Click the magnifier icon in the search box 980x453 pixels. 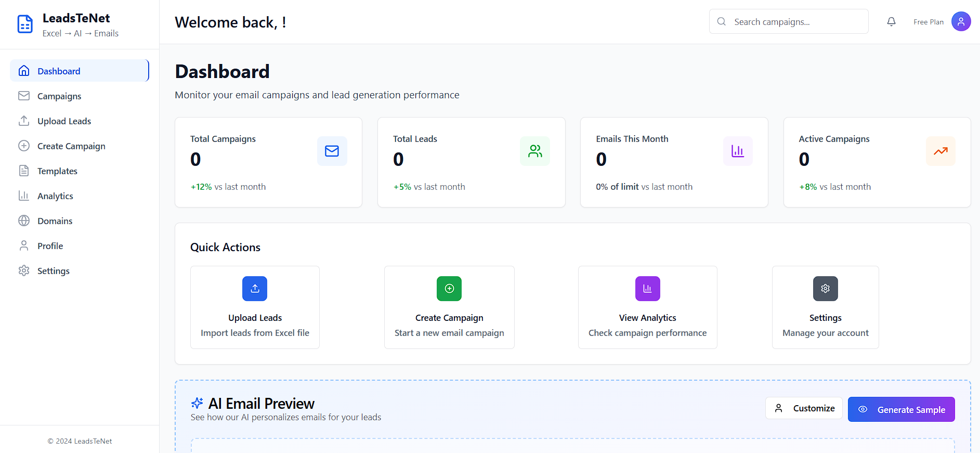[x=722, y=21]
